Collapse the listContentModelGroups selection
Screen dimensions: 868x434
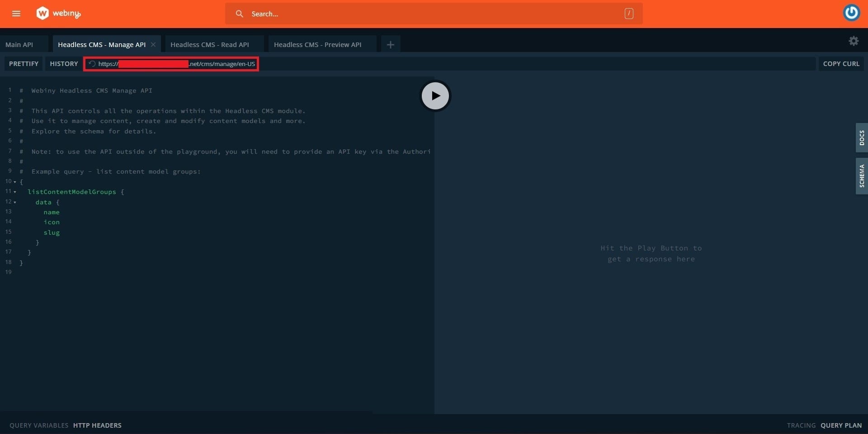(x=14, y=192)
